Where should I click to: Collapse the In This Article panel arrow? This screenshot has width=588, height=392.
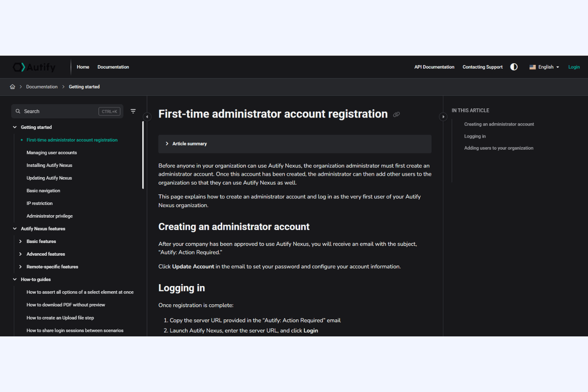click(x=443, y=117)
